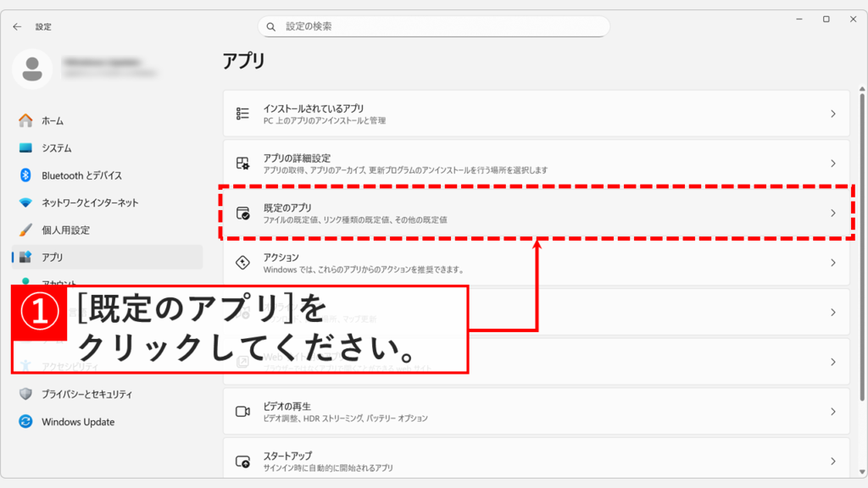Click the Windows Update icon in sidebar

[x=25, y=422]
